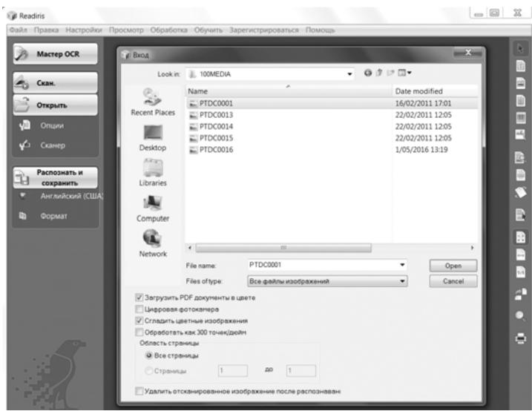Select the arrow pointer tool in right toolbar
Image resolution: width=532 pixels, height=411 pixels.
click(520, 48)
